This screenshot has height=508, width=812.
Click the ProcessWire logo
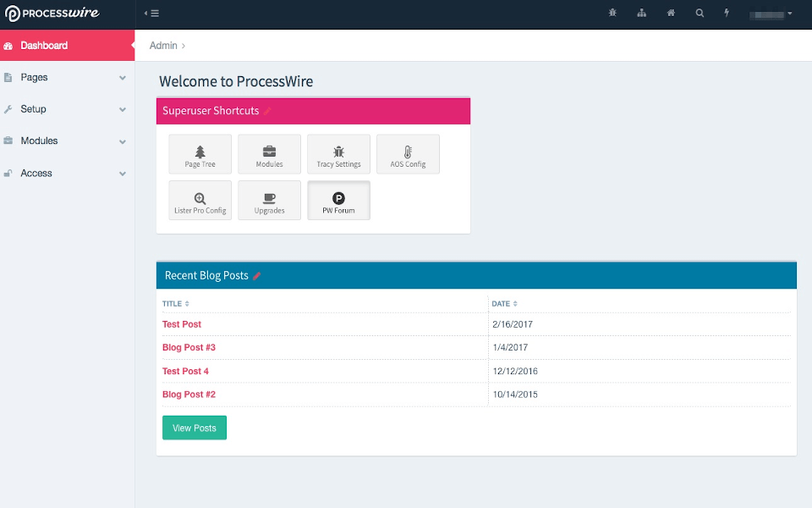coord(52,13)
